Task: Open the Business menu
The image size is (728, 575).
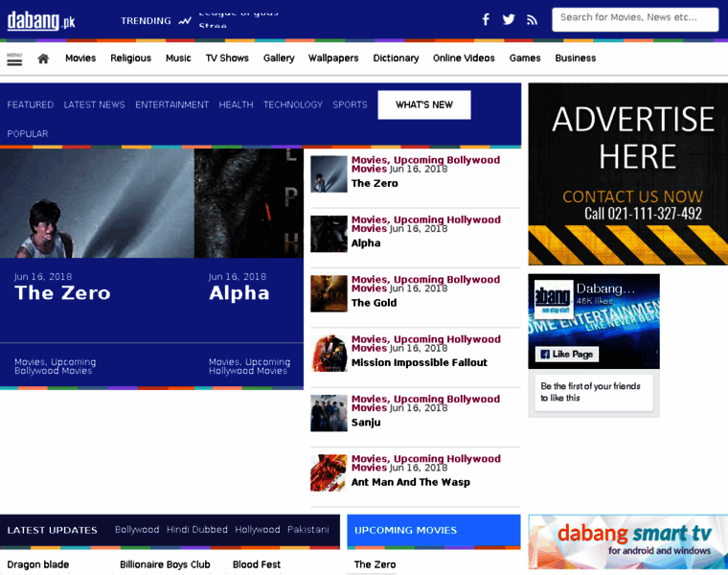Action: [x=576, y=58]
